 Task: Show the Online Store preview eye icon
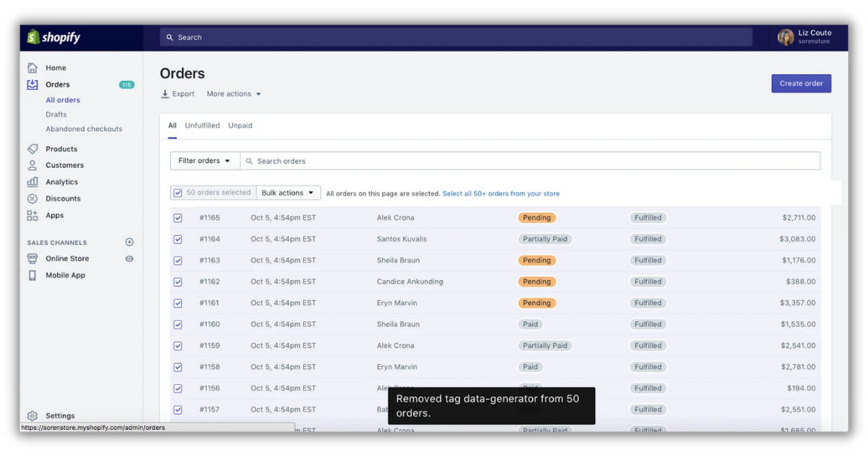point(129,258)
